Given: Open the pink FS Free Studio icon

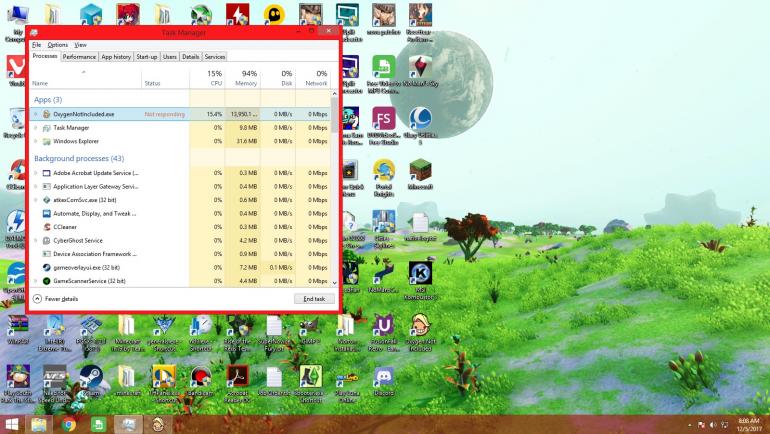Looking at the screenshot, I should coord(384,126).
